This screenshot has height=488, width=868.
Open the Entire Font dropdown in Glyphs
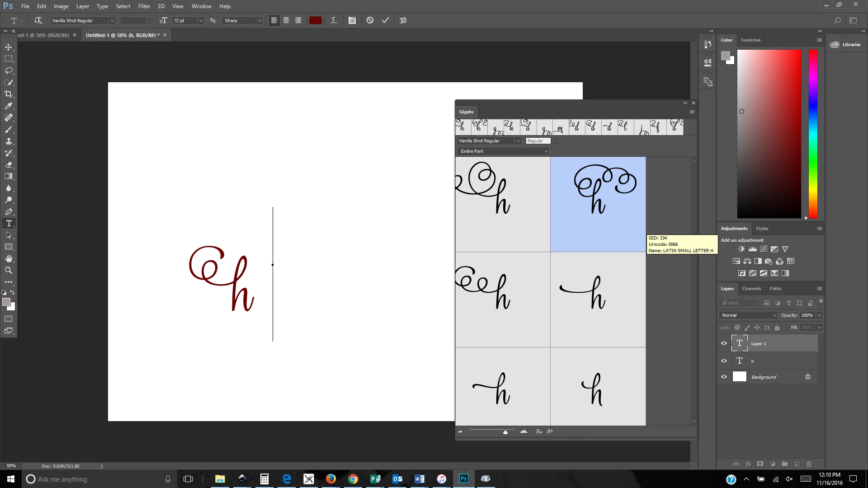(504, 151)
